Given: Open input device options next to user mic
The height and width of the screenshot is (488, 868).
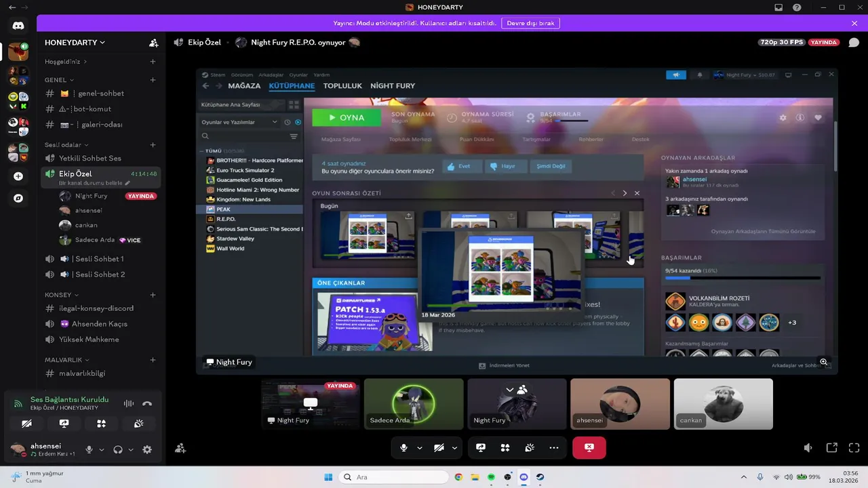Looking at the screenshot, I should tap(102, 449).
